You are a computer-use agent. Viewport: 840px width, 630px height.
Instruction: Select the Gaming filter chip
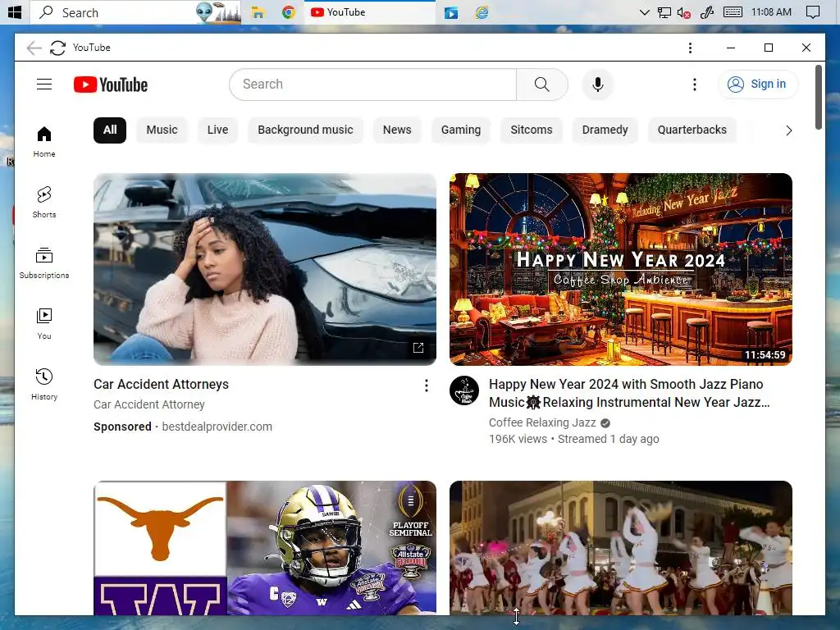pyautogui.click(x=461, y=130)
